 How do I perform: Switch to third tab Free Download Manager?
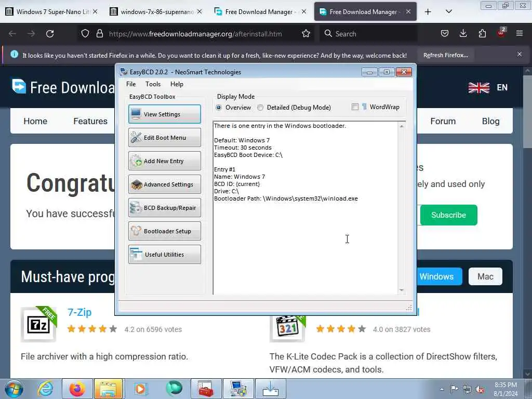260,11
